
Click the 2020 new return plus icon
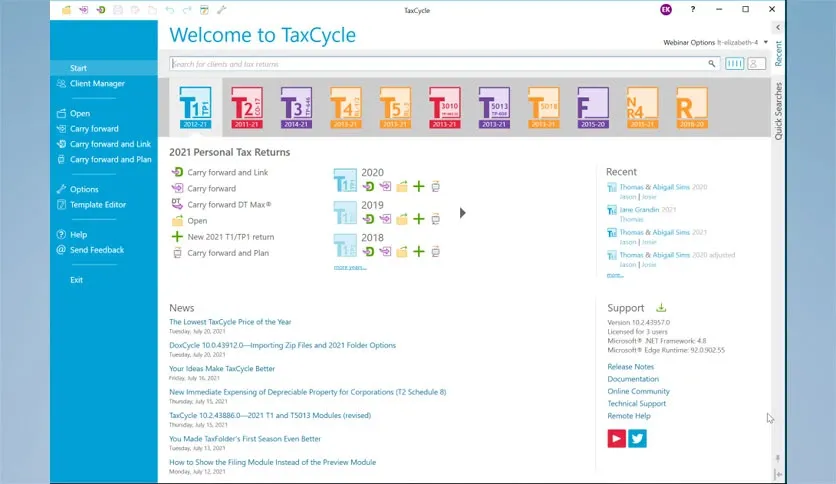pyautogui.click(x=419, y=187)
